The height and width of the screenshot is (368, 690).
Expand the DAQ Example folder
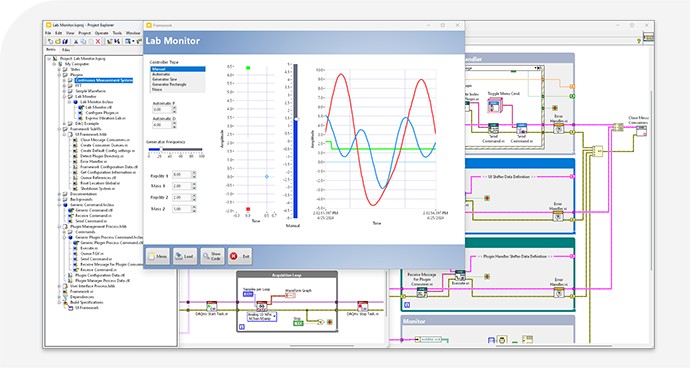click(65, 124)
